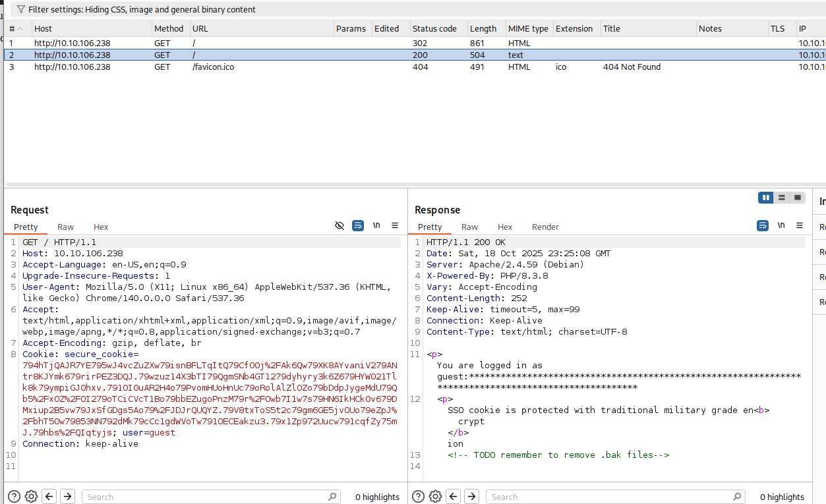Go to previous match in Request search

[49, 497]
